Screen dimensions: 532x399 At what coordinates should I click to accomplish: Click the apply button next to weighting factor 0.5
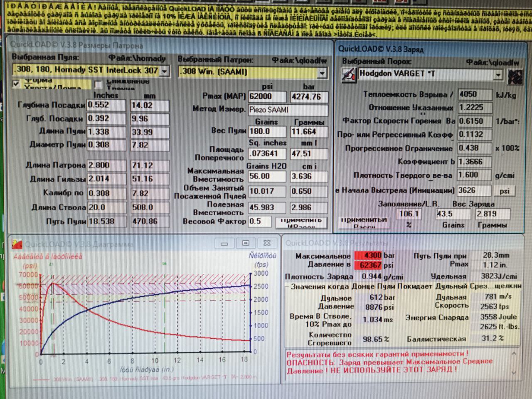[301, 222]
